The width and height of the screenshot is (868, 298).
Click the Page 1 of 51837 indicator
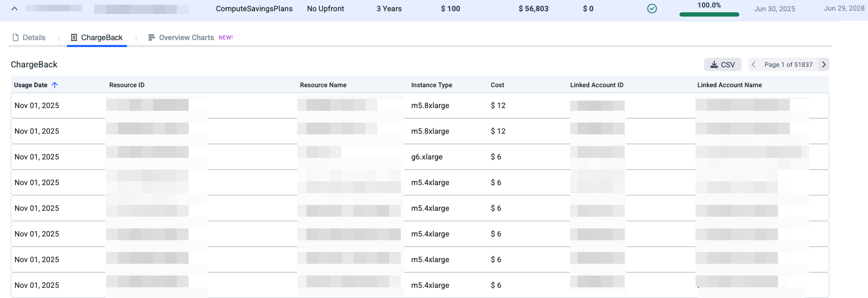tap(788, 65)
